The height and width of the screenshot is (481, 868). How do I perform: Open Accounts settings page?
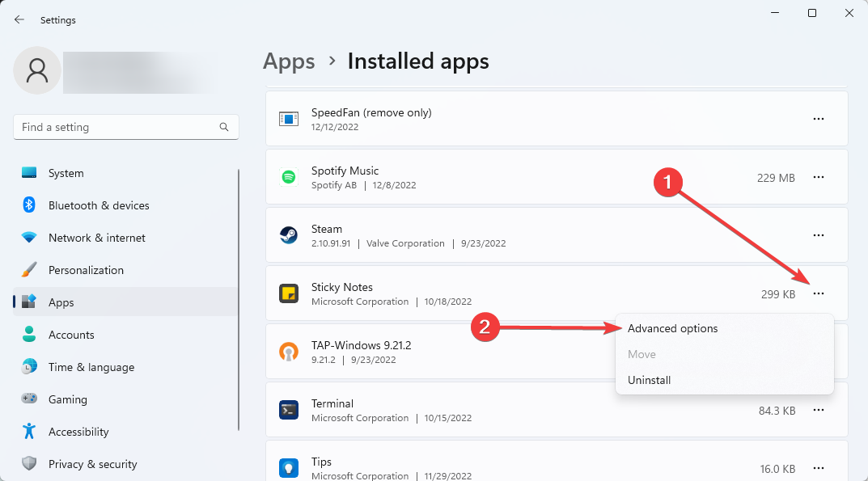tap(125, 335)
